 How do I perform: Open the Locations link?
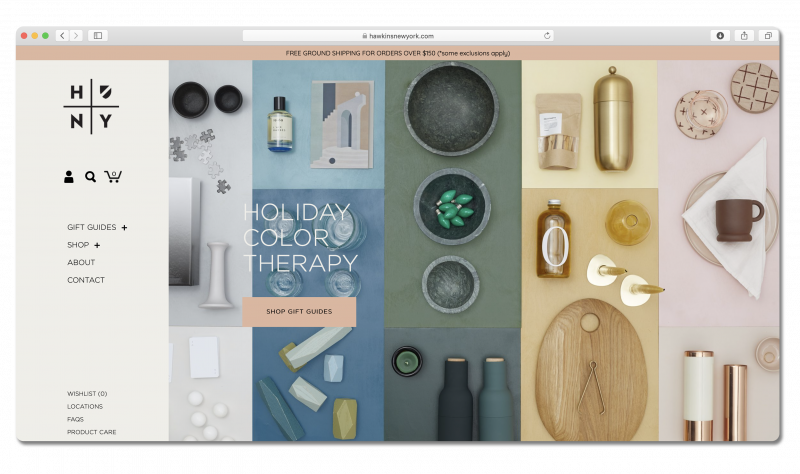[85, 407]
